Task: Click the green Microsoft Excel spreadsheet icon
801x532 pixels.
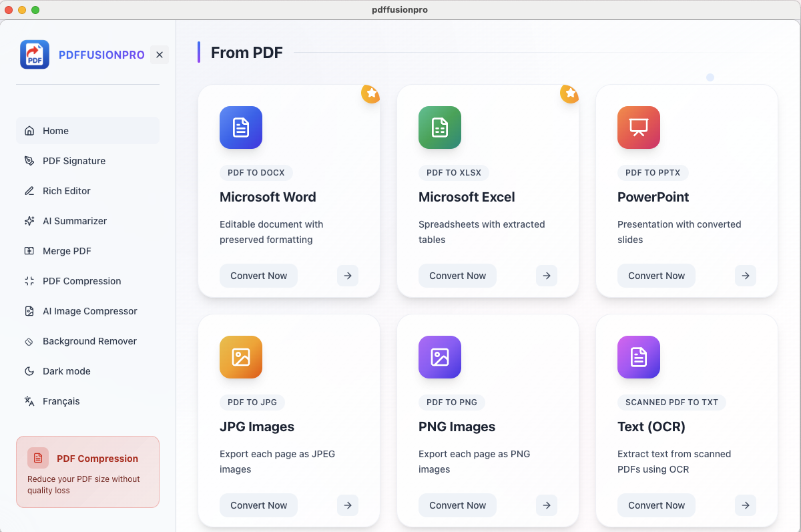Action: (440, 127)
